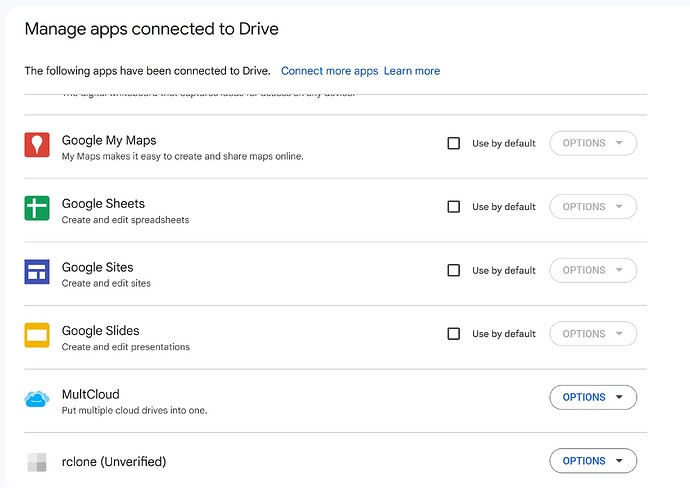690x488 pixels.
Task: Open Options dropdown for Google My Maps
Action: click(593, 143)
